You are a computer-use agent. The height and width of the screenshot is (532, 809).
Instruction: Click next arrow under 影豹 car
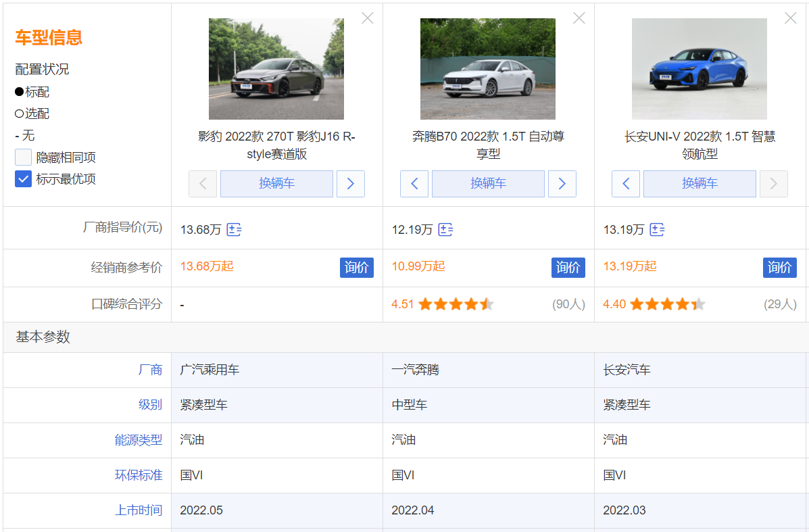click(x=351, y=184)
